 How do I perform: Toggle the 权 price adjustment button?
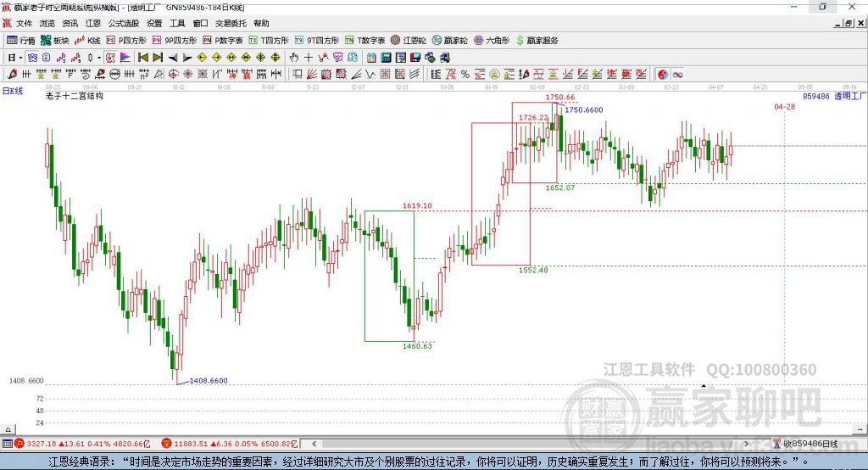110,58
